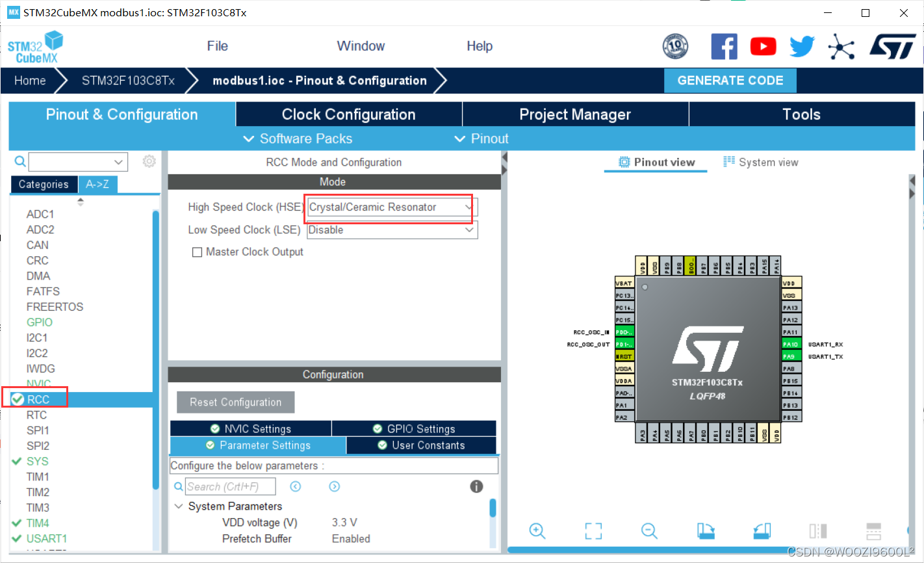Select RCC in peripheral list
Image resolution: width=924 pixels, height=563 pixels.
[x=81, y=399]
